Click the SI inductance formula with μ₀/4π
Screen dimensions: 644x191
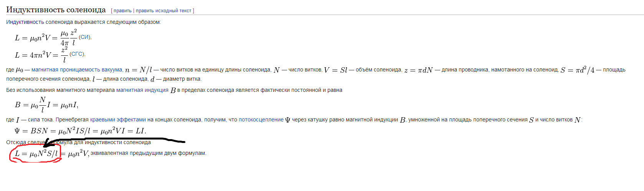click(x=46, y=38)
